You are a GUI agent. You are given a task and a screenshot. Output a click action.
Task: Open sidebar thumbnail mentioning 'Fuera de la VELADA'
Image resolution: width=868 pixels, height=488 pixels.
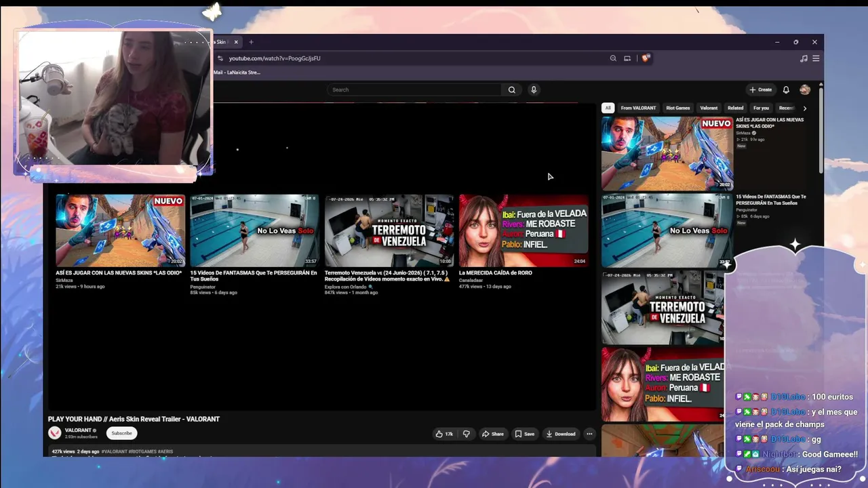(663, 384)
